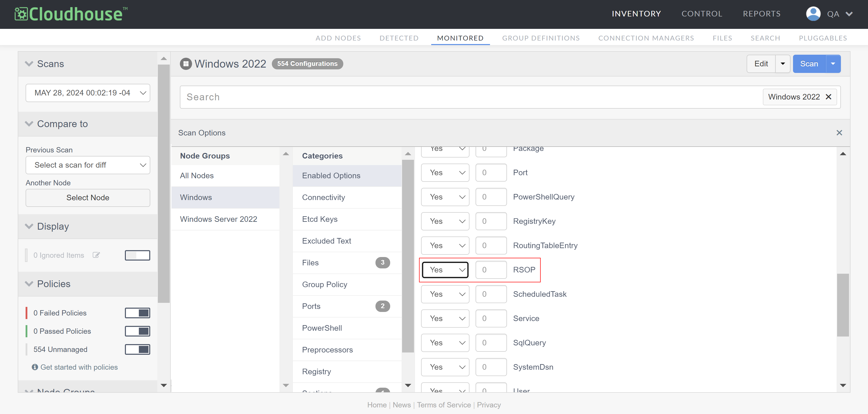
Task: Collapse the Scans section
Action: pyautogui.click(x=29, y=64)
